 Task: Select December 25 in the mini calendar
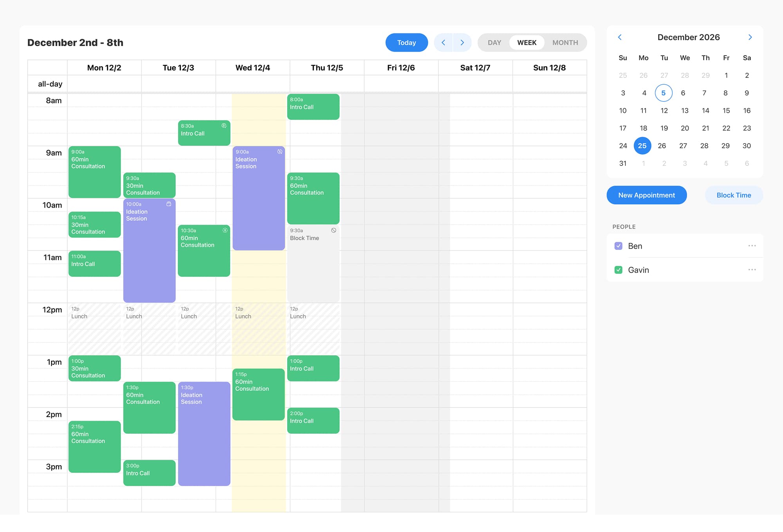642,146
